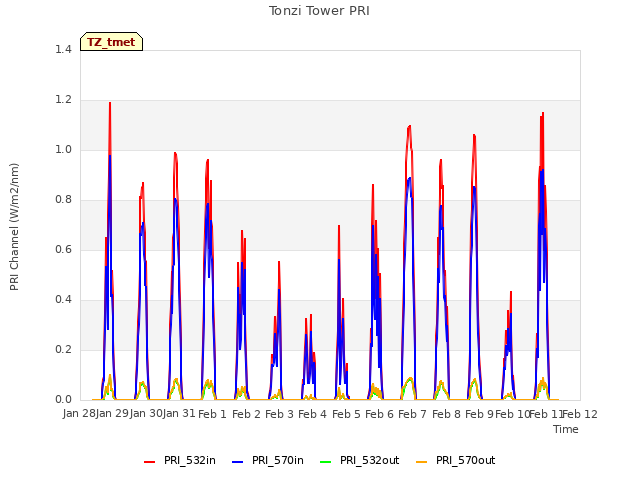Click the Jan 28 x-axis tick label

click(x=79, y=414)
